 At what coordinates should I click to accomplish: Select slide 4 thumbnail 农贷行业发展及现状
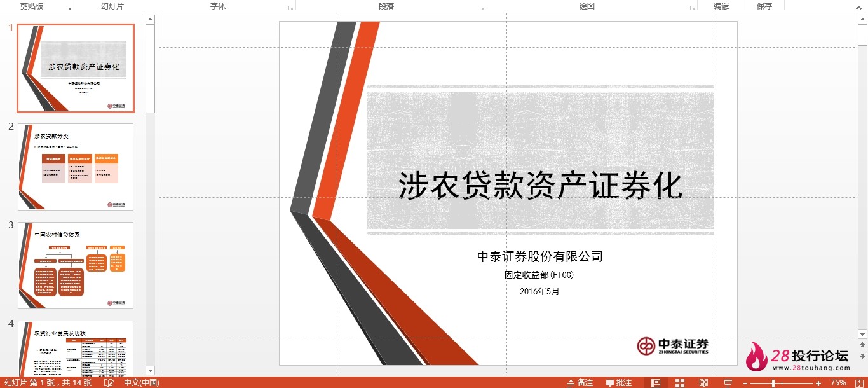[x=76, y=348]
